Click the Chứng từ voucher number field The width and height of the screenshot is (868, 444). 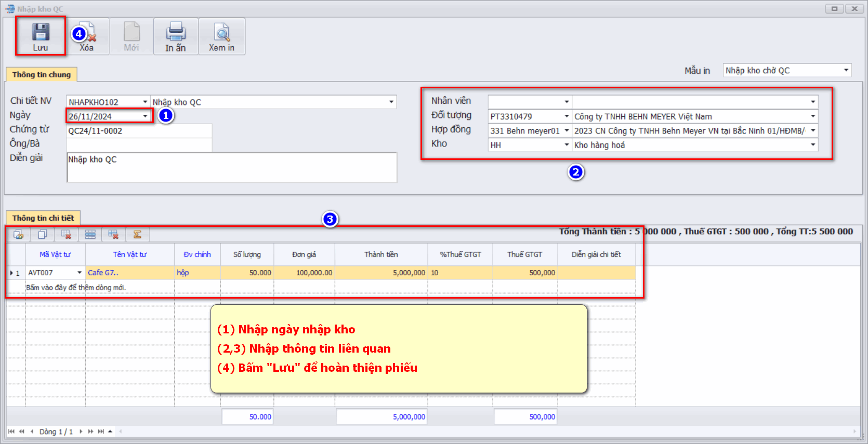(139, 131)
